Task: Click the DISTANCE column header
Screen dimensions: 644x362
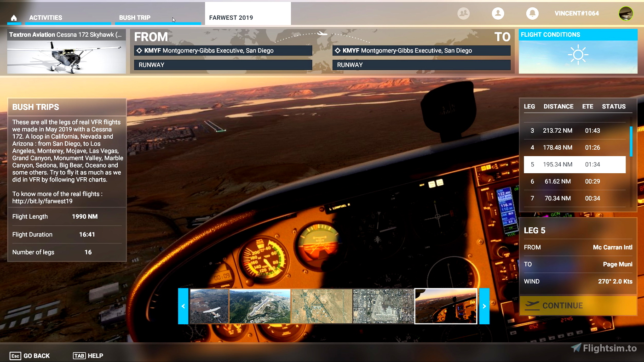Action: click(x=558, y=106)
